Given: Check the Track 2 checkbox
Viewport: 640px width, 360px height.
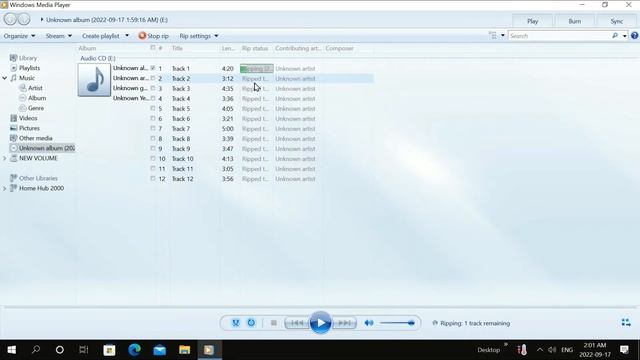Looking at the screenshot, I should [153, 78].
